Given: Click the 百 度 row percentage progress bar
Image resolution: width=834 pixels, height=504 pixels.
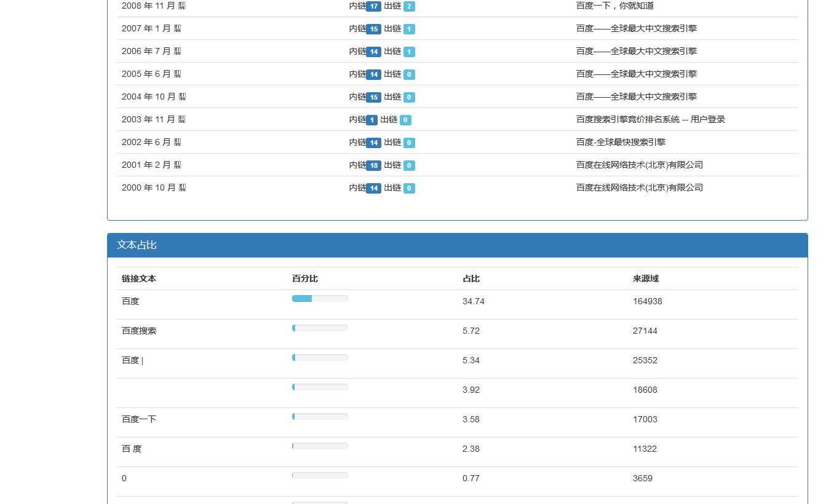Looking at the screenshot, I should [x=320, y=446].
